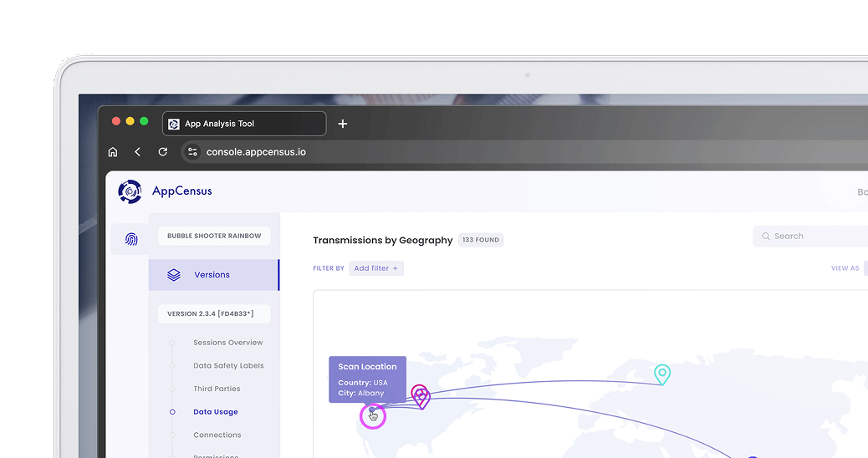Open Third Parties section
This screenshot has height=458, width=868.
(217, 389)
